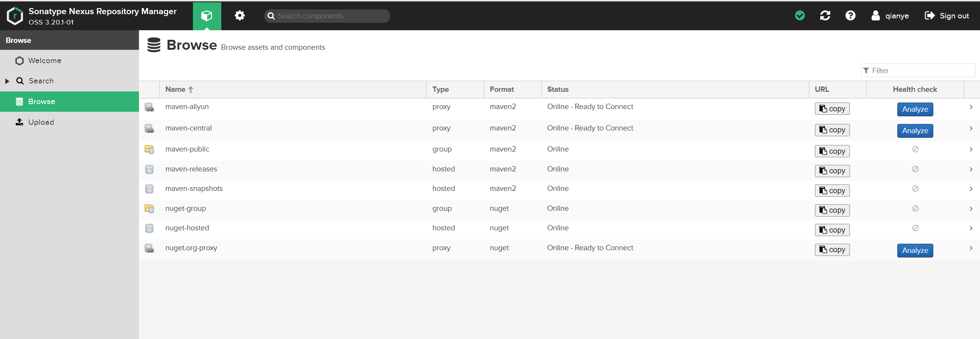Copy the maven-central URL
The height and width of the screenshot is (339, 980).
[832, 130]
